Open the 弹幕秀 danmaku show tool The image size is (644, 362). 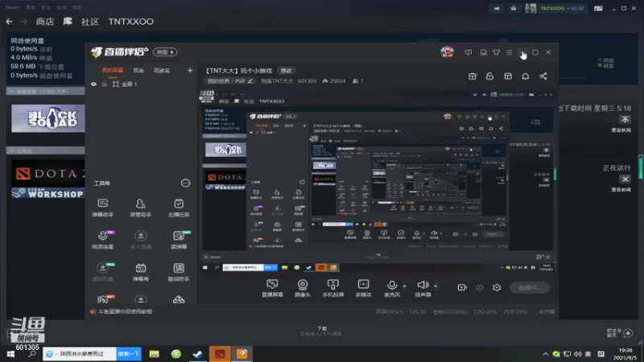(140, 272)
